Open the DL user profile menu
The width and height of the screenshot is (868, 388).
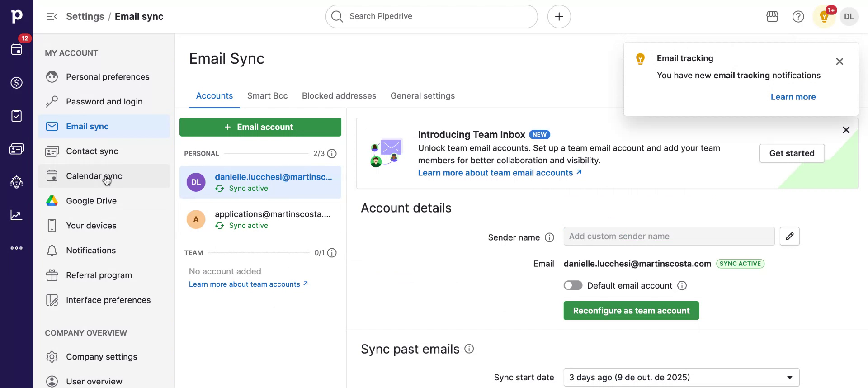849,17
